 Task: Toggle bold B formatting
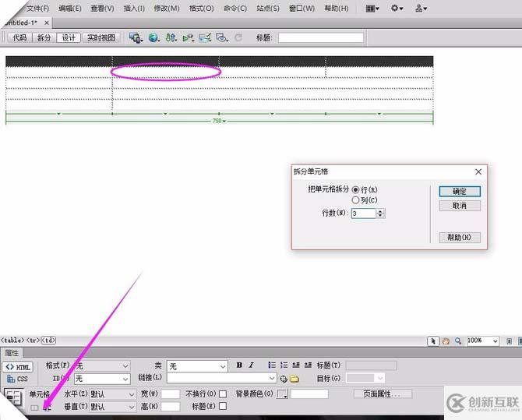point(239,365)
